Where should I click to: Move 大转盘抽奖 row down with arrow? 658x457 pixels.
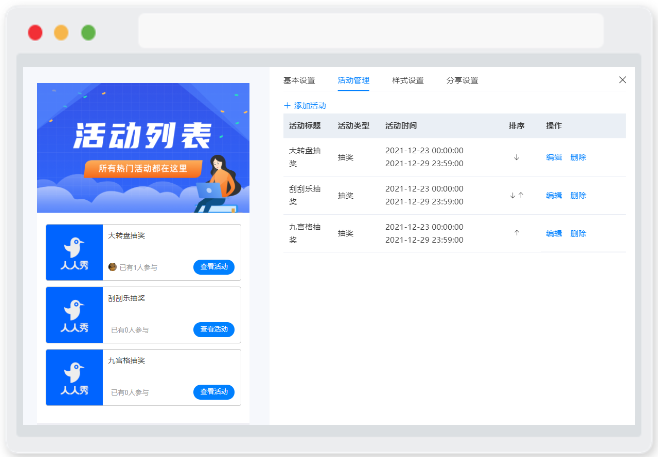pyautogui.click(x=517, y=157)
